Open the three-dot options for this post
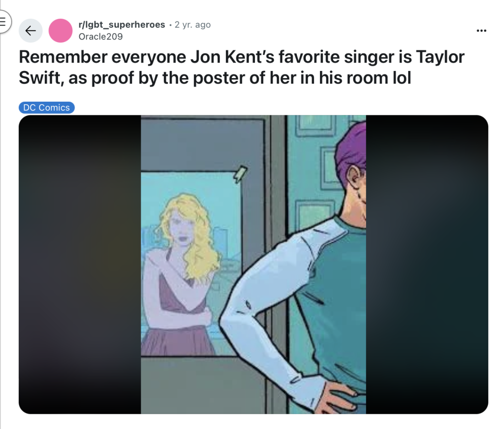 click(x=482, y=30)
